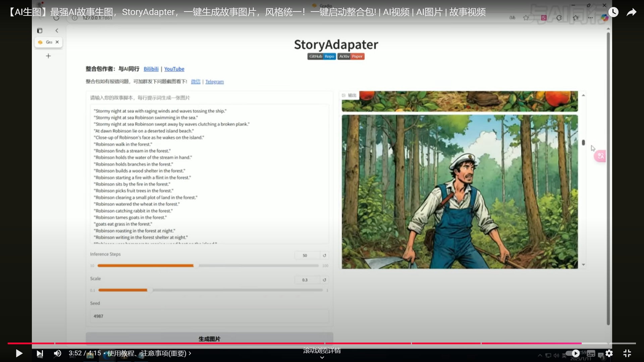Screen dimensions: 644x362
Task: Open the Bilibili link
Action: pyautogui.click(x=151, y=69)
